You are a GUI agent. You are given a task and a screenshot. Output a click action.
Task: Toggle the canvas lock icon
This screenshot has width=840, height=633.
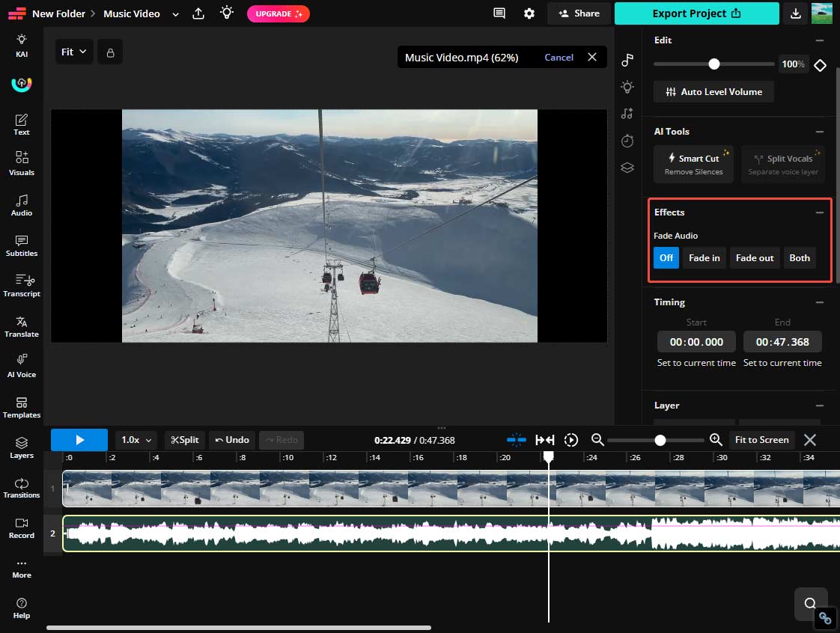110,52
